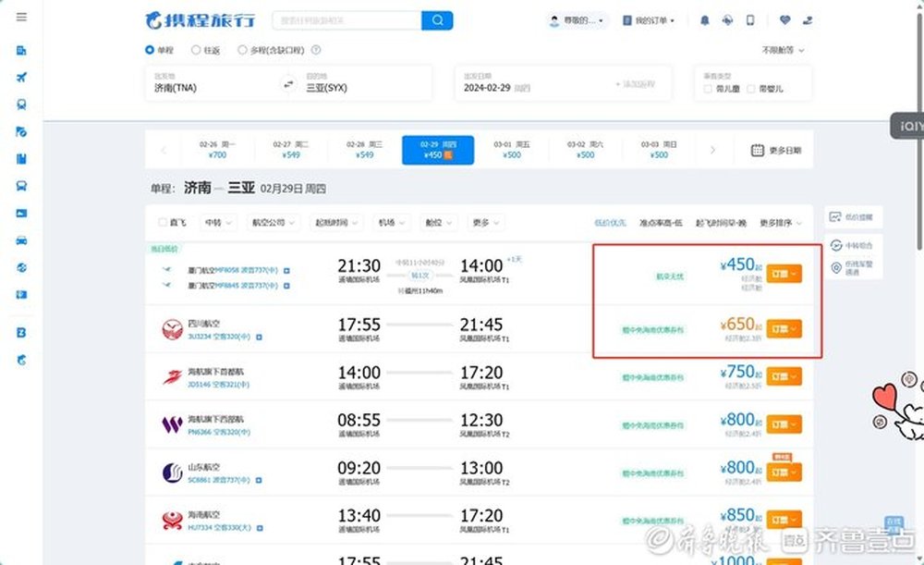Expand the 舱位 cabin filter dropdown
The image size is (924, 565).
[x=438, y=222]
